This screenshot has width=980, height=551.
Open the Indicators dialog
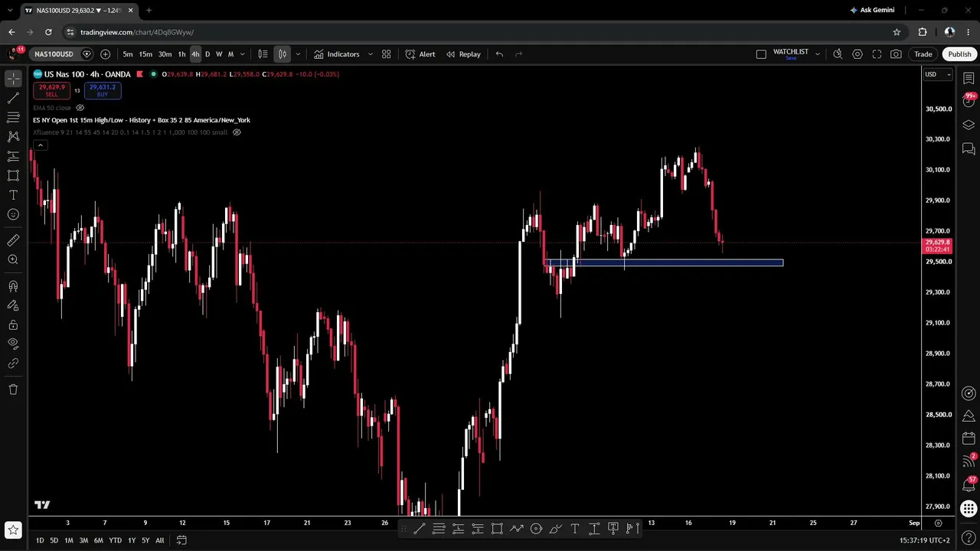(336, 54)
